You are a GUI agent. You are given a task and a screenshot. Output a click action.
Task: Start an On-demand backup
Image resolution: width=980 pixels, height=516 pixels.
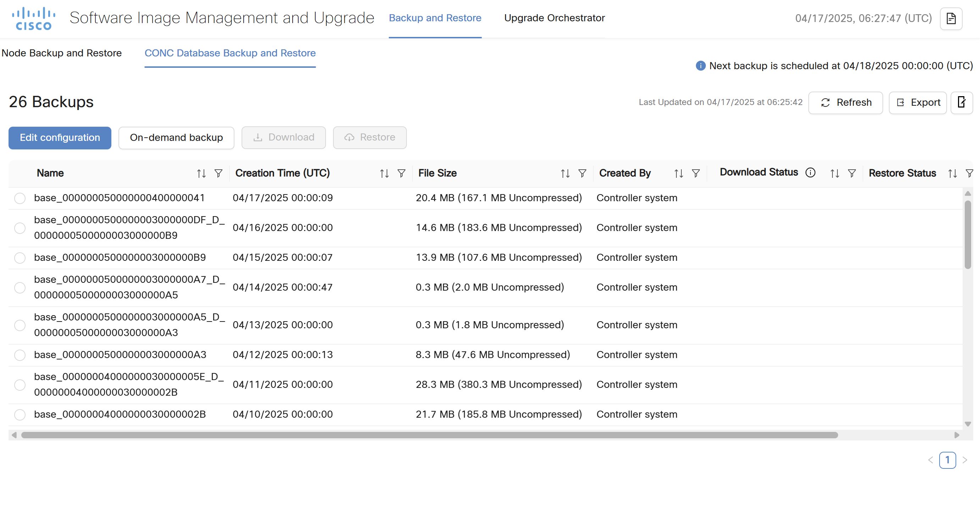(176, 138)
